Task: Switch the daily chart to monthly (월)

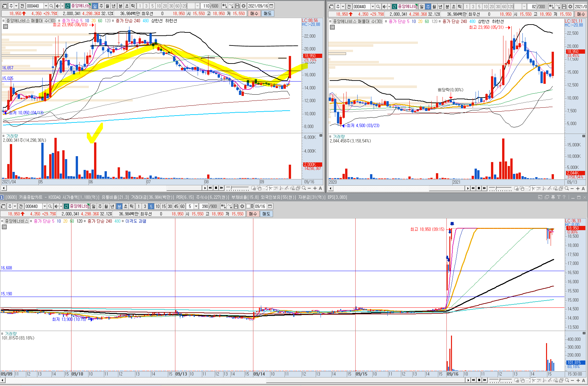Action: click(108, 6)
